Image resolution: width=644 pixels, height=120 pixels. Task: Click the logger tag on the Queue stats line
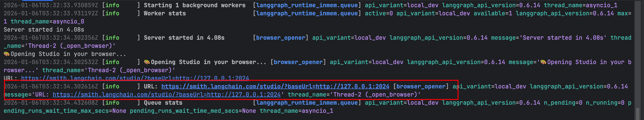click(307, 103)
